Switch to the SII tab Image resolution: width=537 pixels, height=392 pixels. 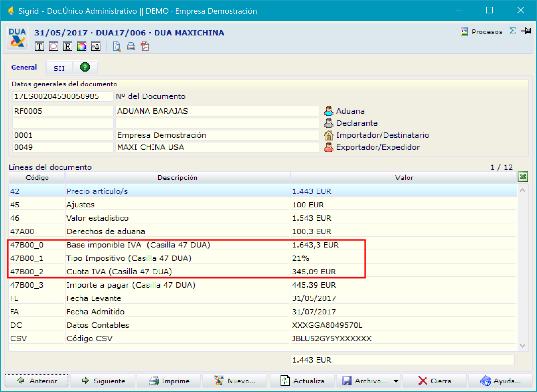click(x=59, y=68)
